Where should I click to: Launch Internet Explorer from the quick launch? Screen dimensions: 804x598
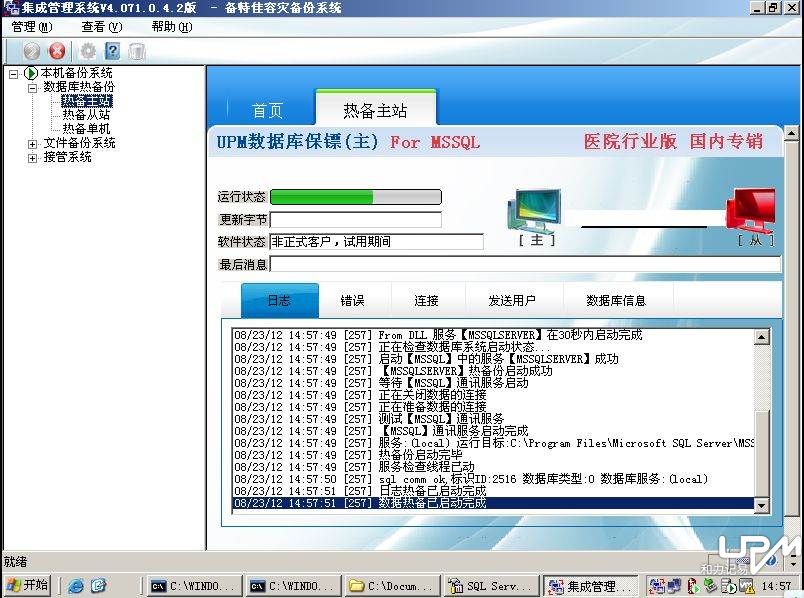(76, 585)
